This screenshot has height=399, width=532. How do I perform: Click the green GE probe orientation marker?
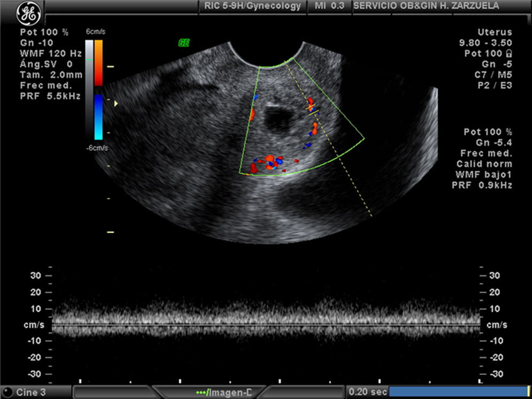click(x=184, y=43)
